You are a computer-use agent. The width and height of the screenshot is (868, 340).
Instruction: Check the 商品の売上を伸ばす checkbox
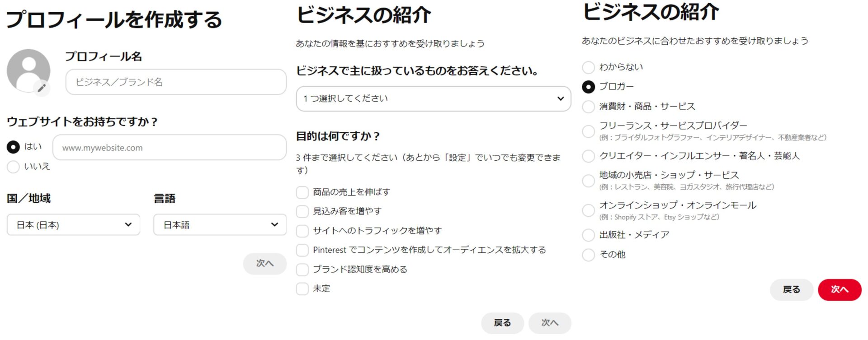(302, 192)
